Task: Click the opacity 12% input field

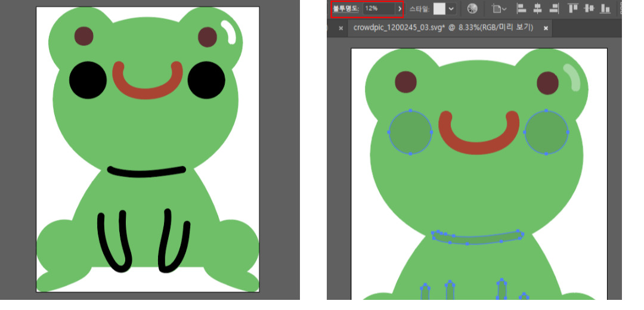Action: [x=378, y=9]
